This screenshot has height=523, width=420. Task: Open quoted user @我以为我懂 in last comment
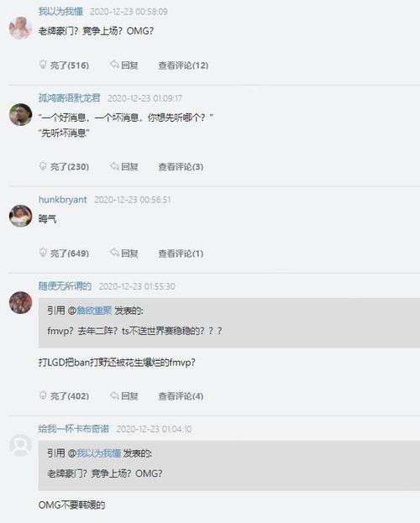coord(99,453)
